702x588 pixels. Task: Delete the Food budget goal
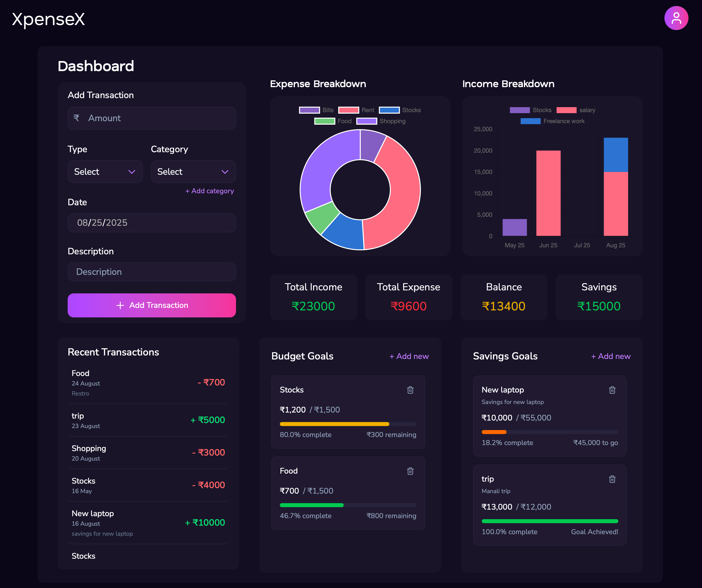(410, 471)
